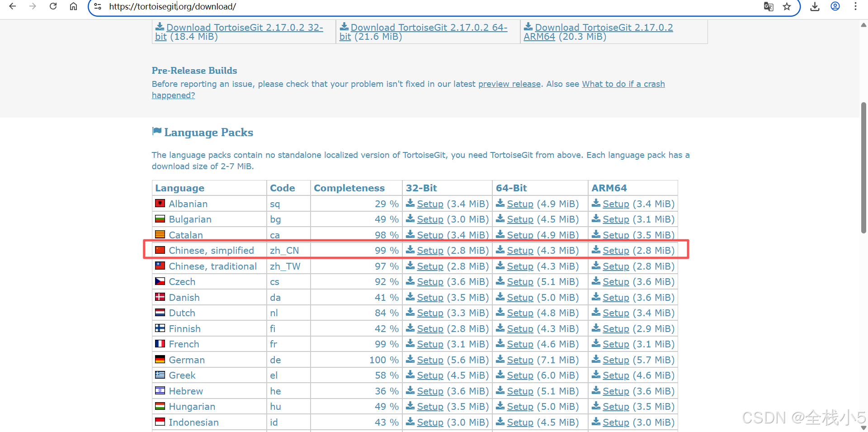Download Albanian ARM64 Setup language pack
868x432 pixels.
point(616,204)
